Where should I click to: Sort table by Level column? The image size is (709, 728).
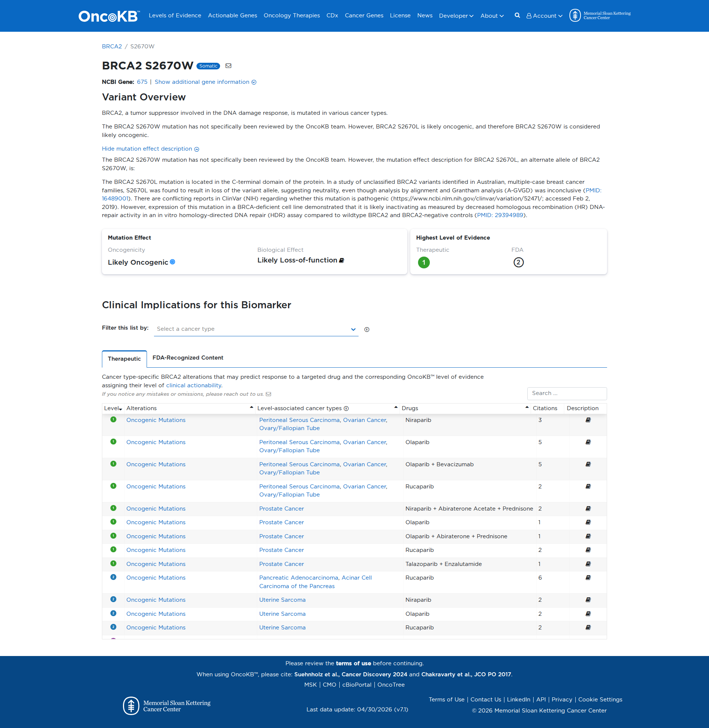click(x=113, y=408)
